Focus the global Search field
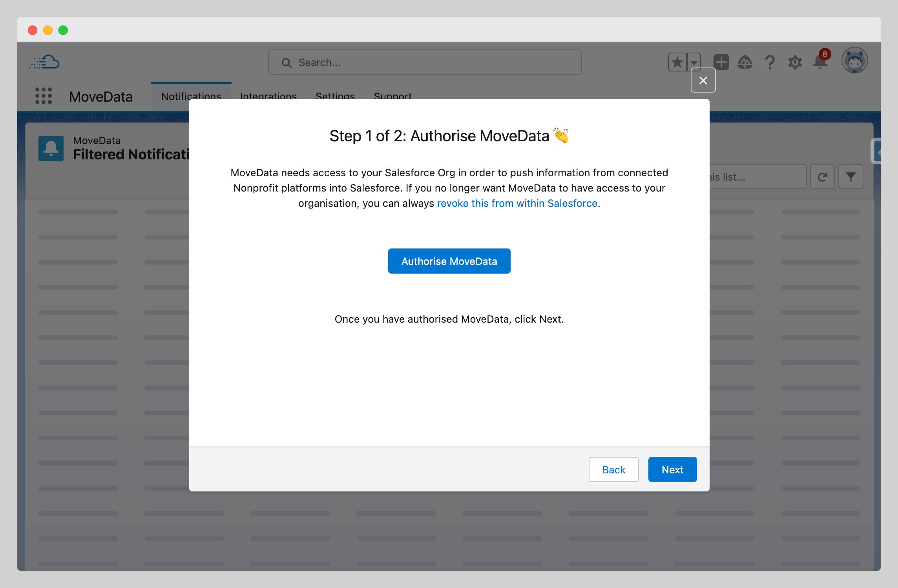The height and width of the screenshot is (588, 898). click(425, 62)
